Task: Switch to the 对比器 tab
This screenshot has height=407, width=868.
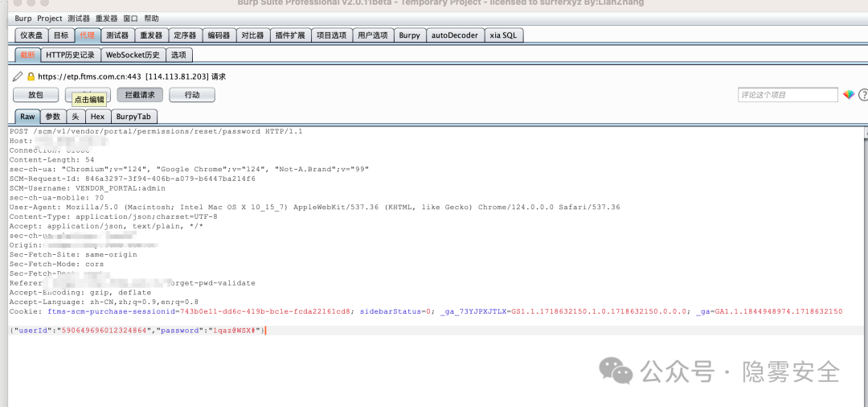Action: coord(253,35)
